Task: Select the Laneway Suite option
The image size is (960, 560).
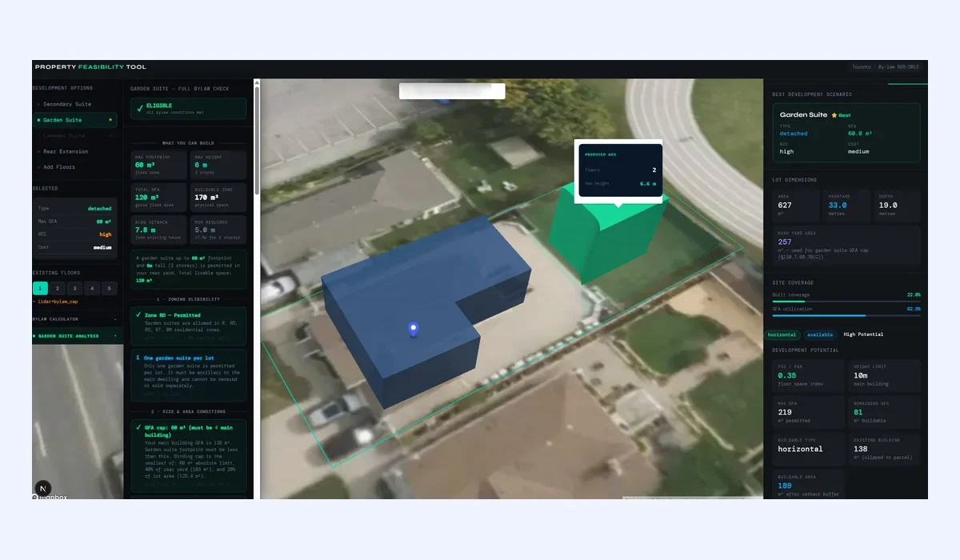Action: point(74,135)
